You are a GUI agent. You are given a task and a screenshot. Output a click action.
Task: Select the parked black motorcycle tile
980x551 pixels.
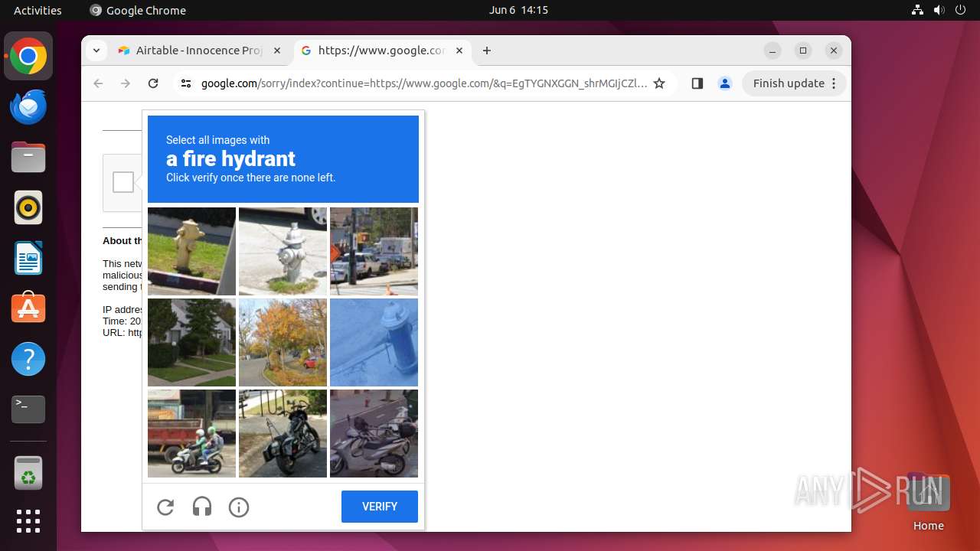coord(283,433)
